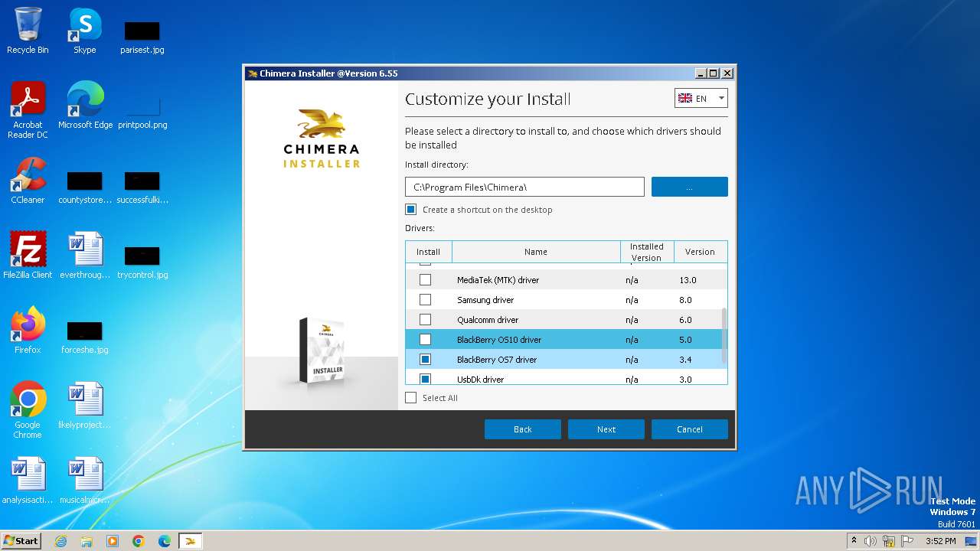The image size is (980, 551).
Task: Open media player taskbar icon
Action: click(113, 541)
